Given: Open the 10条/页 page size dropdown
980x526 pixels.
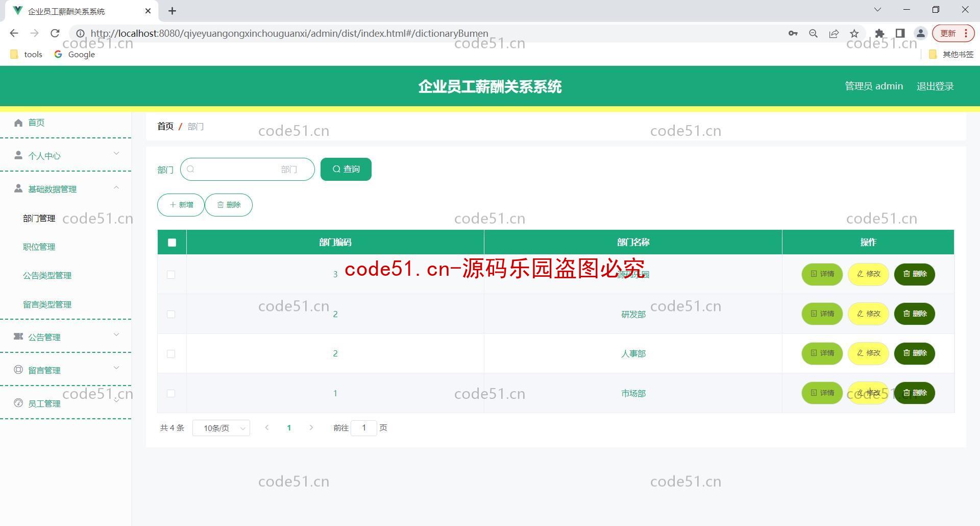Looking at the screenshot, I should click(x=221, y=428).
